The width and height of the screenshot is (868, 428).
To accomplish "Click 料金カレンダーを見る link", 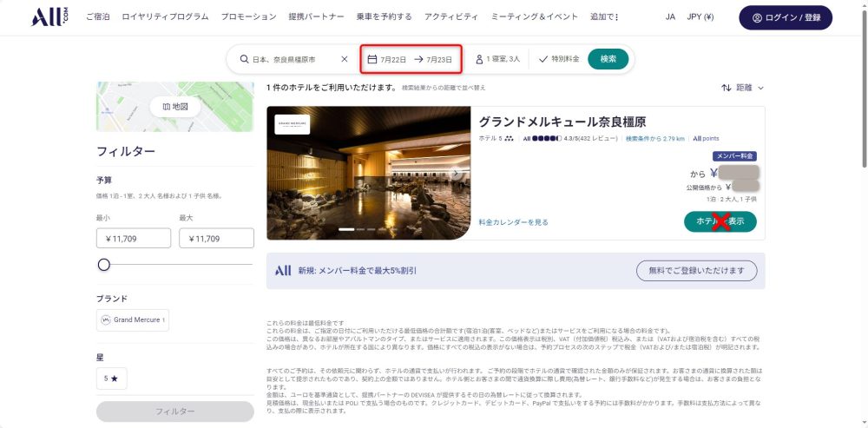I will point(513,222).
